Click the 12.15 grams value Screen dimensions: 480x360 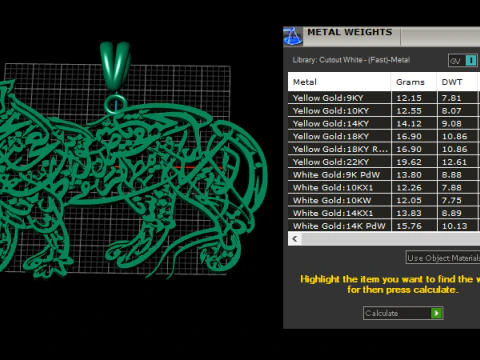[x=409, y=98]
